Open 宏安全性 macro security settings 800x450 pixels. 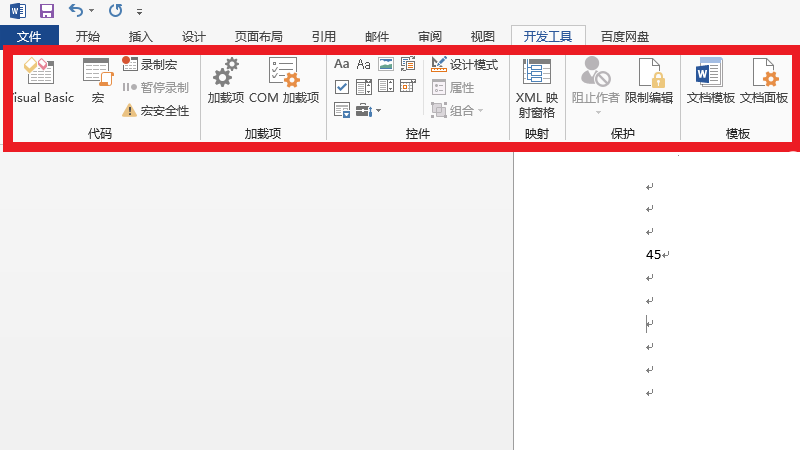[156, 110]
